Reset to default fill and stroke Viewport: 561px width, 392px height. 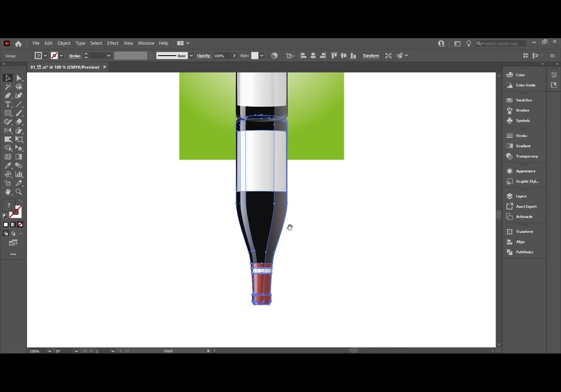point(5,216)
